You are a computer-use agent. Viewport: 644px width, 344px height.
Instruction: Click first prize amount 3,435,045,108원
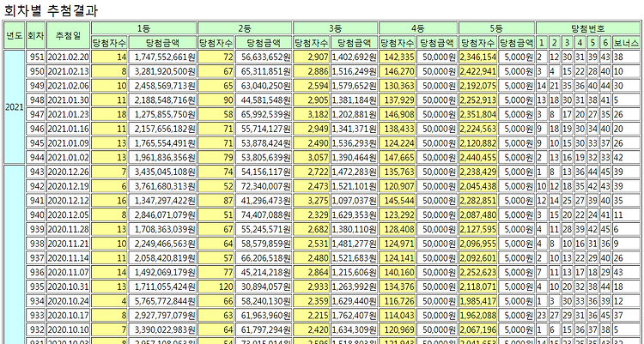pyautogui.click(x=162, y=172)
